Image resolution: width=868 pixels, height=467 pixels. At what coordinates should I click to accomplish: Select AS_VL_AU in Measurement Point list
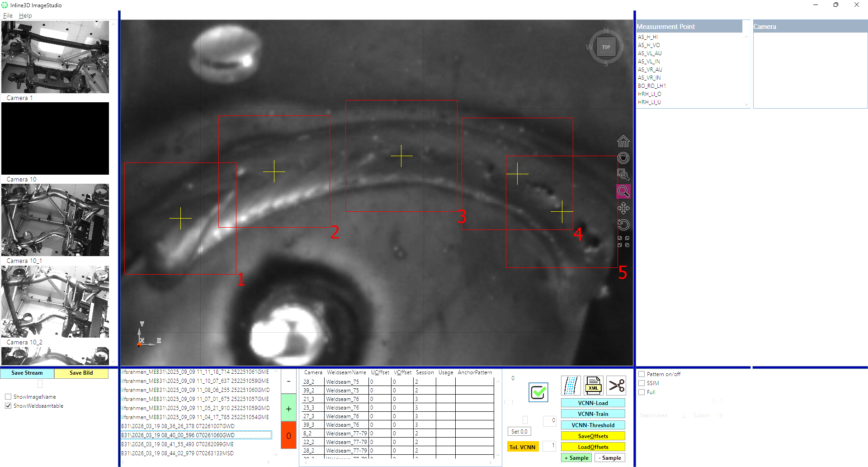[650, 53]
